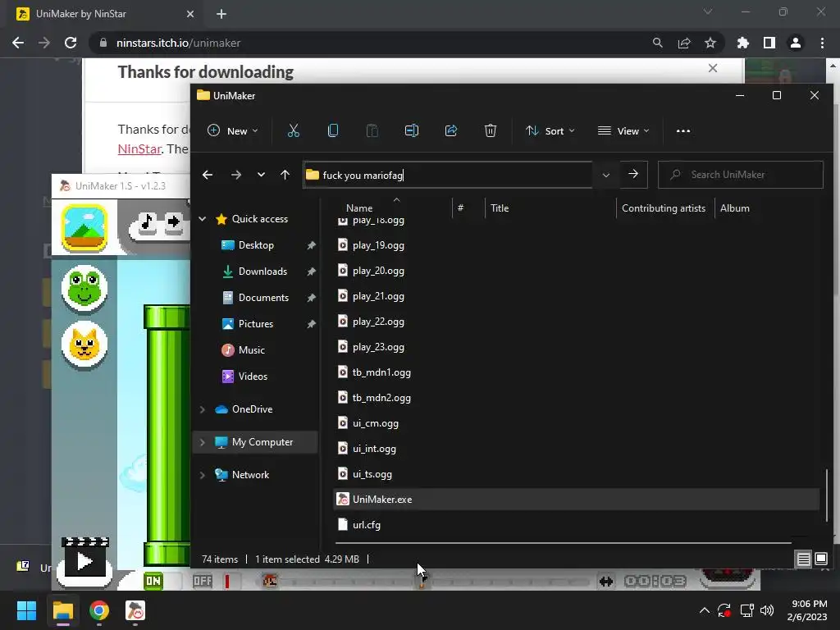The width and height of the screenshot is (840, 630).
Task: Open the Windows Start button
Action: 26,610
